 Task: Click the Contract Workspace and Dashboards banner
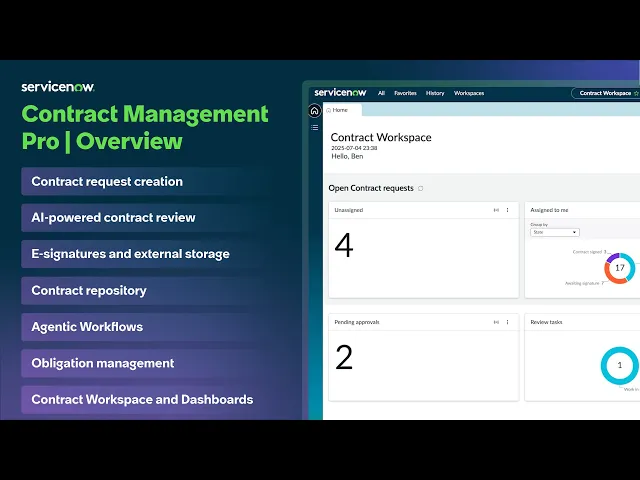coord(141,400)
